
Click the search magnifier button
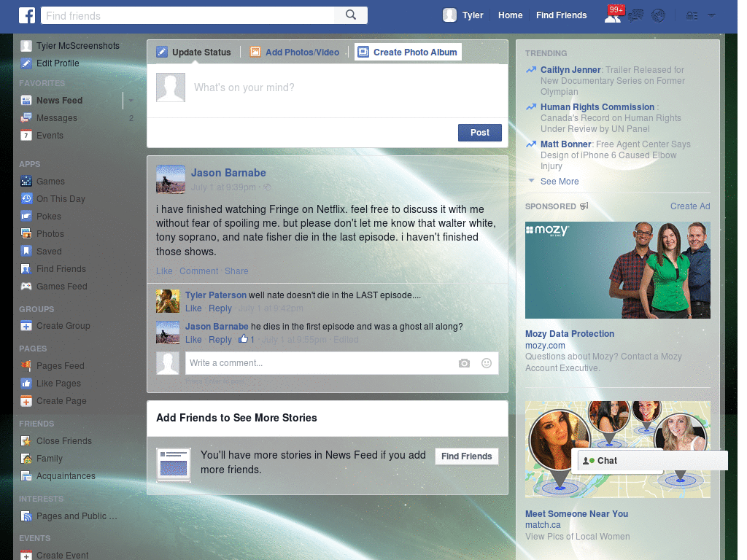click(x=351, y=15)
